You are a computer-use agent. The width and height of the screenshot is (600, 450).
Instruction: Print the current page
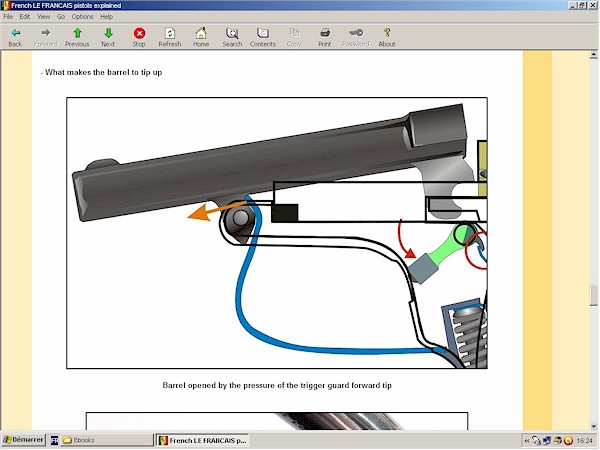point(325,37)
